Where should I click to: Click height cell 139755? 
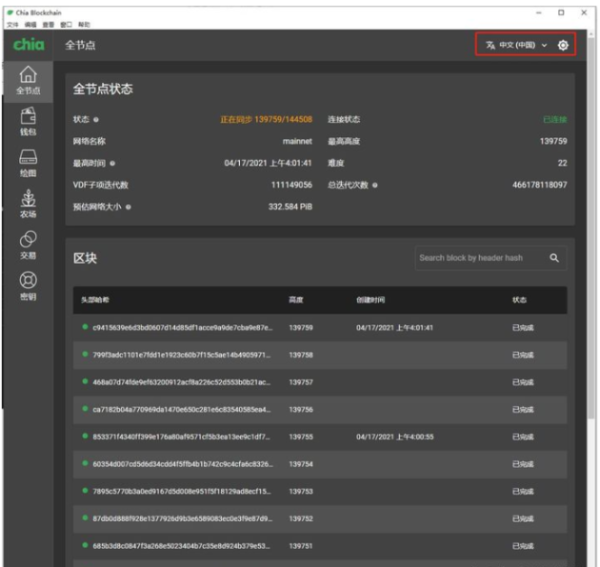pyautogui.click(x=301, y=437)
